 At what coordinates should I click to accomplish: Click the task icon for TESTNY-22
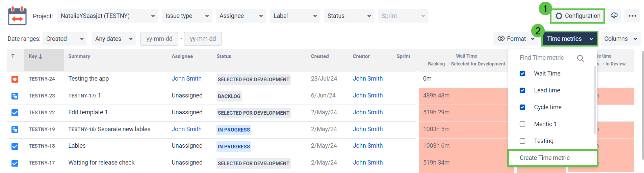[x=15, y=113]
